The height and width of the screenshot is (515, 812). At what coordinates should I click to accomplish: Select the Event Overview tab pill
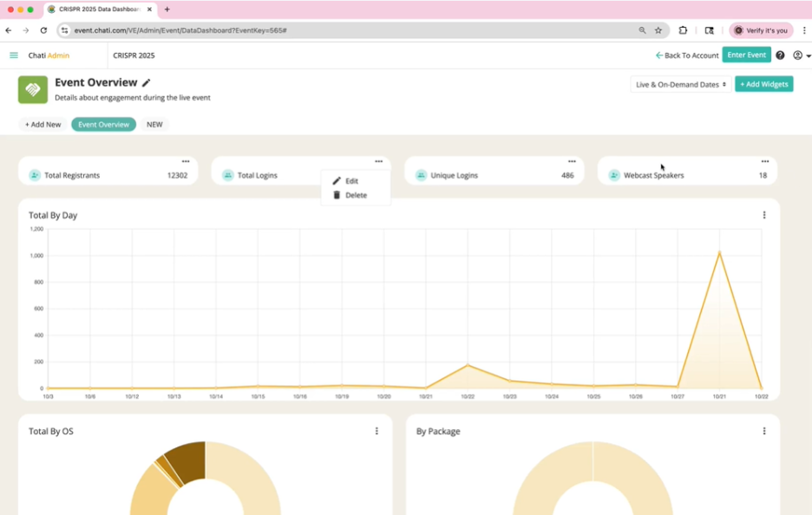pos(103,125)
